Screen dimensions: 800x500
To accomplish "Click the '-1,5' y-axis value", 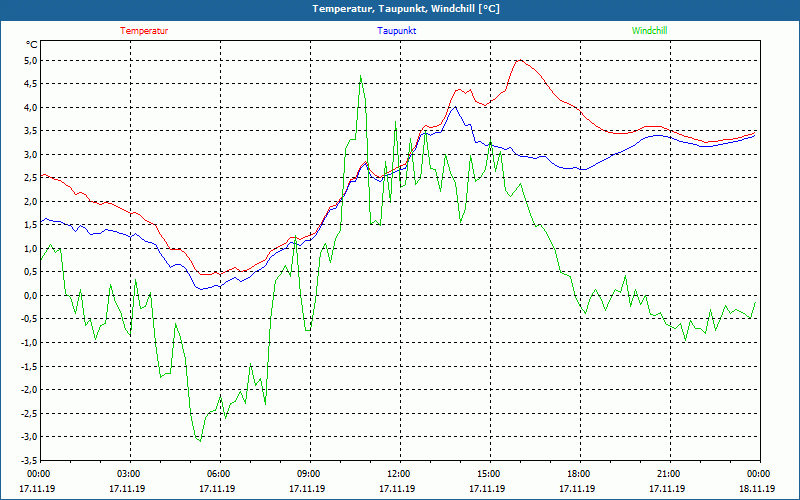I will pyautogui.click(x=30, y=366).
